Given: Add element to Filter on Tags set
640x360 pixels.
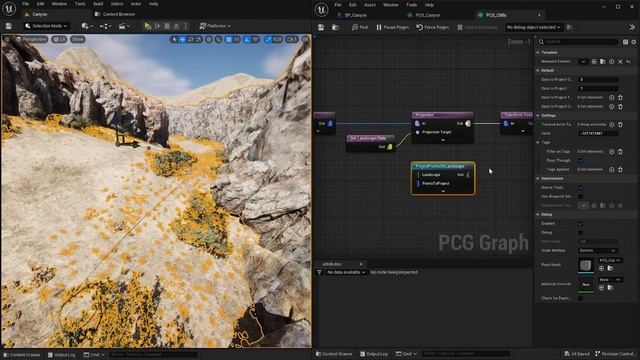Looking at the screenshot, I should point(611,151).
